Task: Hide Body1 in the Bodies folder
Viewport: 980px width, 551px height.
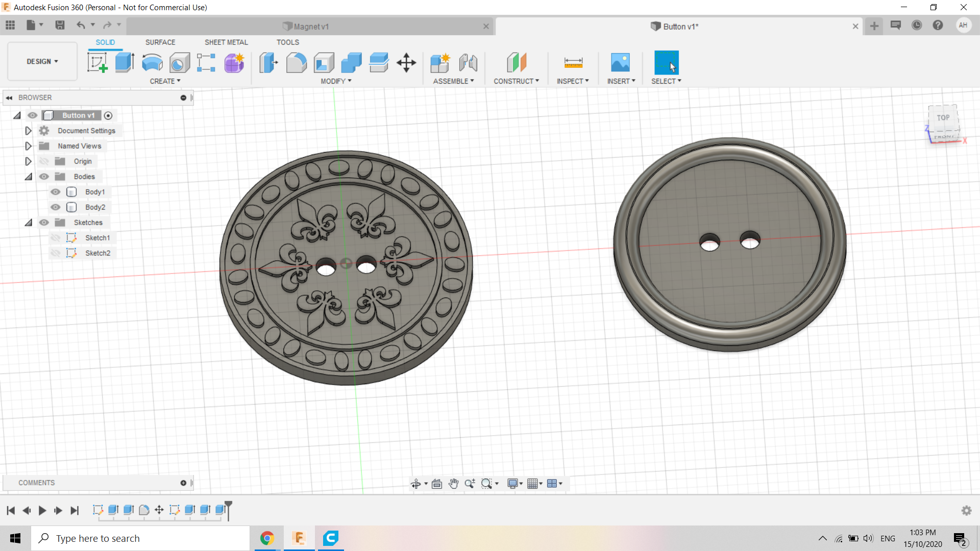Action: coord(55,192)
